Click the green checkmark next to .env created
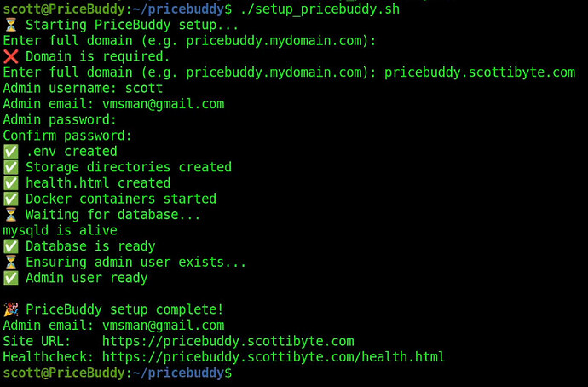 pos(10,152)
